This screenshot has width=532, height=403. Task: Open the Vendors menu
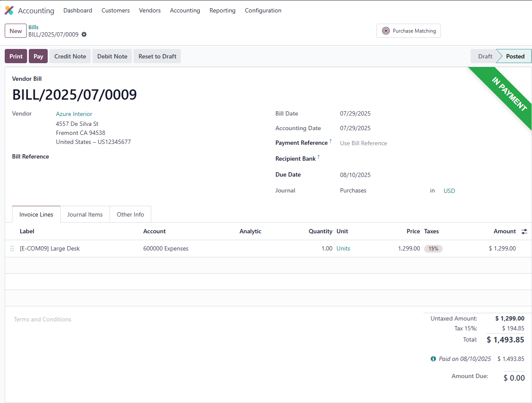(150, 10)
